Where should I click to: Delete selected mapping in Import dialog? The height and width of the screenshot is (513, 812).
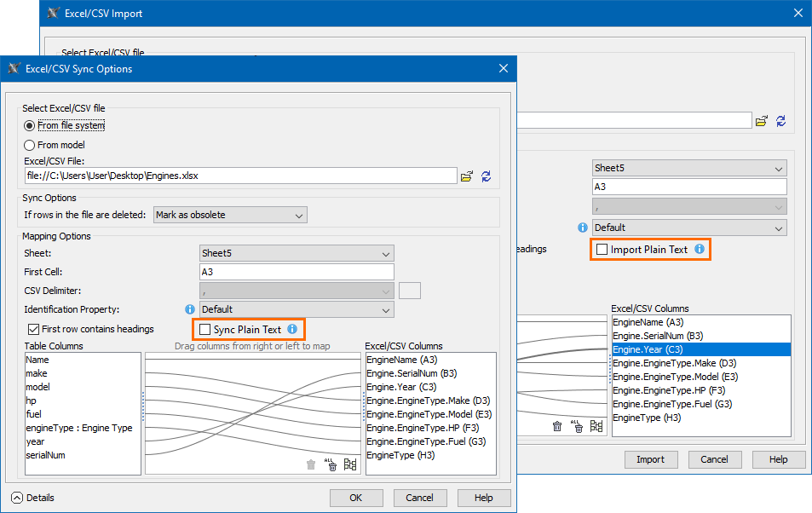[557, 426]
